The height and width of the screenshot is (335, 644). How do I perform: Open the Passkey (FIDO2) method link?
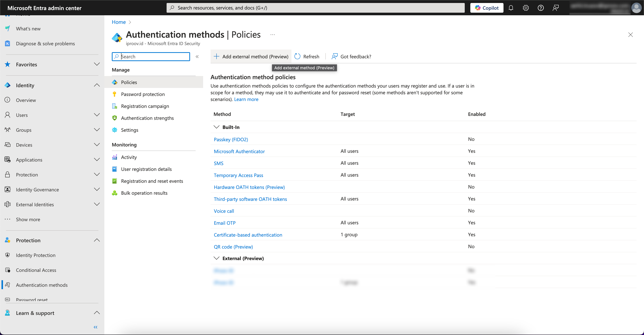[x=231, y=139]
